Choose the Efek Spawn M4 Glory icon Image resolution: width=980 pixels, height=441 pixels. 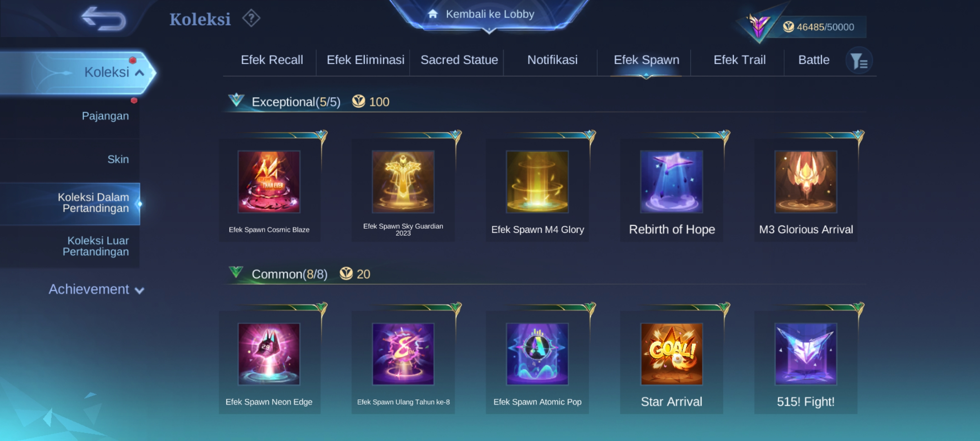(x=537, y=182)
